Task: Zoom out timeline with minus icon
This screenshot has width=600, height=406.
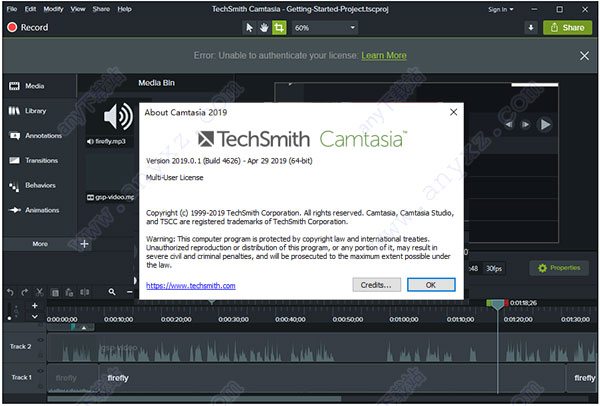Action: pyautogui.click(x=130, y=292)
